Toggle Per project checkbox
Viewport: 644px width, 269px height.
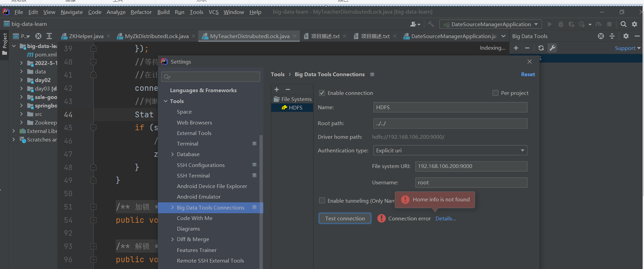pos(495,93)
